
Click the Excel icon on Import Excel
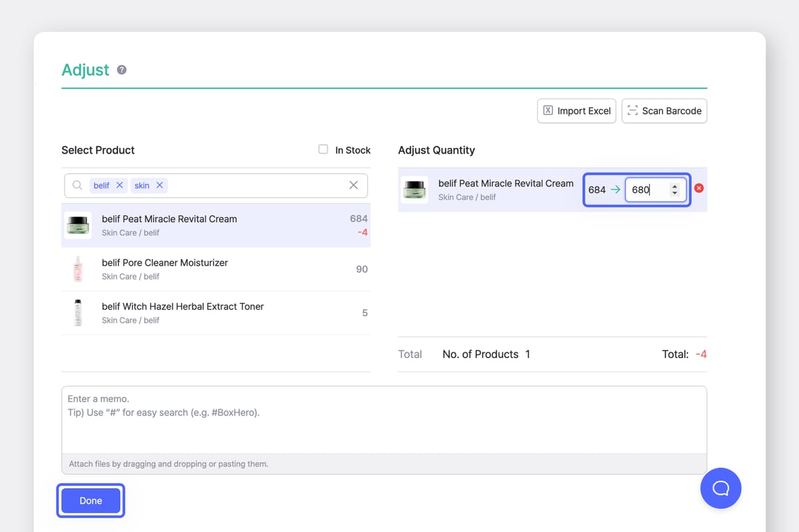pos(547,111)
